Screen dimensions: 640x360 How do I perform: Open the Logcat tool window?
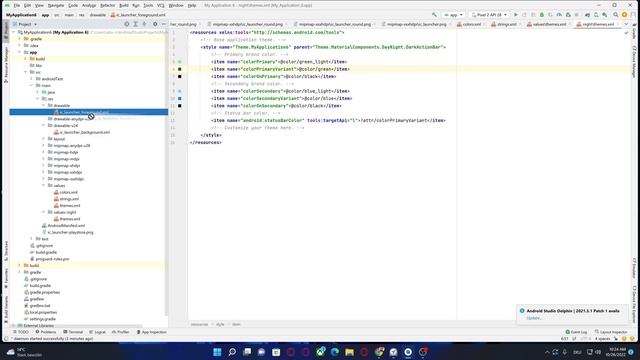(x=98, y=332)
